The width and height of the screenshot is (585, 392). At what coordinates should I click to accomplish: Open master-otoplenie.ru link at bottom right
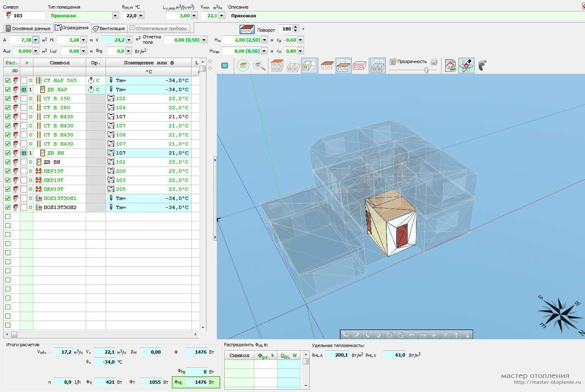pos(547,382)
